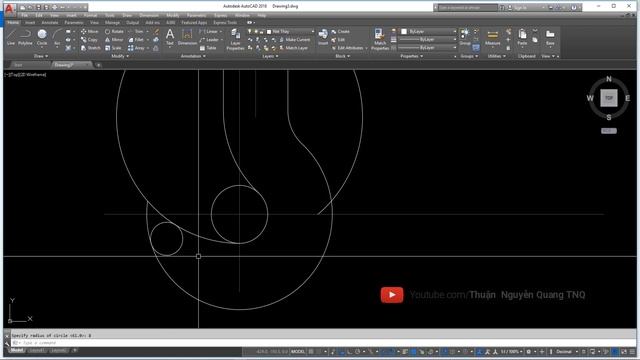
Task: Activate the Stretch command
Action: tap(90, 48)
